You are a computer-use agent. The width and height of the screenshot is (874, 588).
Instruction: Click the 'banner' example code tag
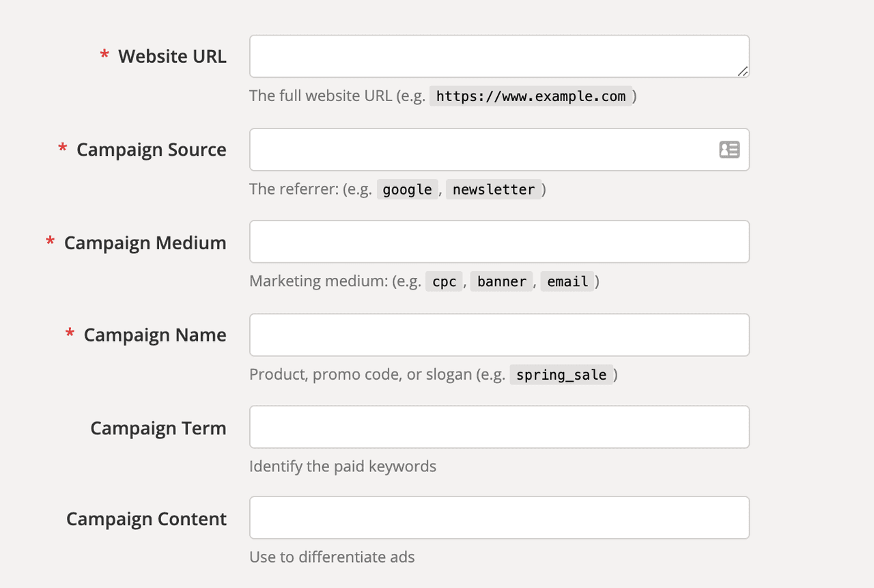point(501,281)
